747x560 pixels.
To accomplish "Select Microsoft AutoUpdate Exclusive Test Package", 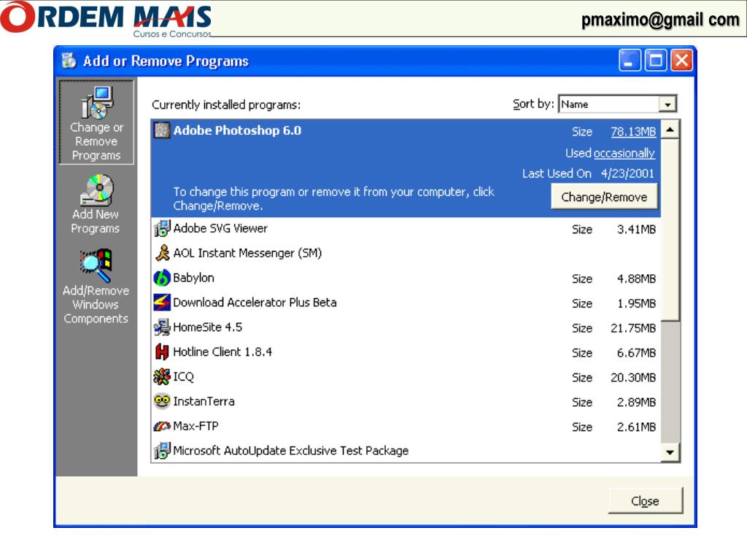I will tap(406, 451).
